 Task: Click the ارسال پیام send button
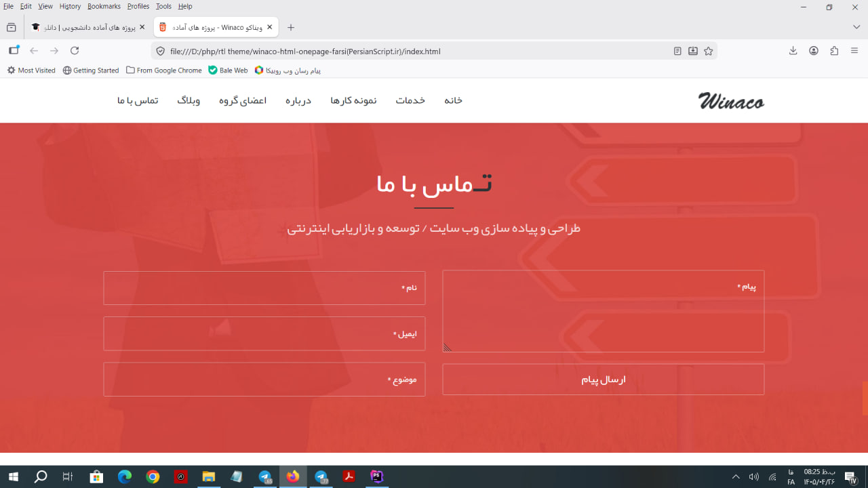click(x=604, y=380)
